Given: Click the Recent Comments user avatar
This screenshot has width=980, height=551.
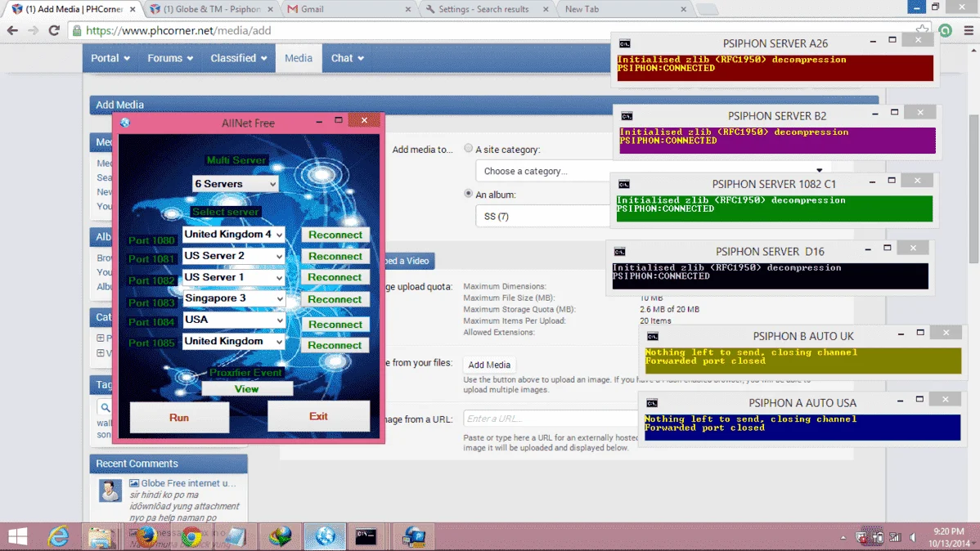Looking at the screenshot, I should point(110,491).
